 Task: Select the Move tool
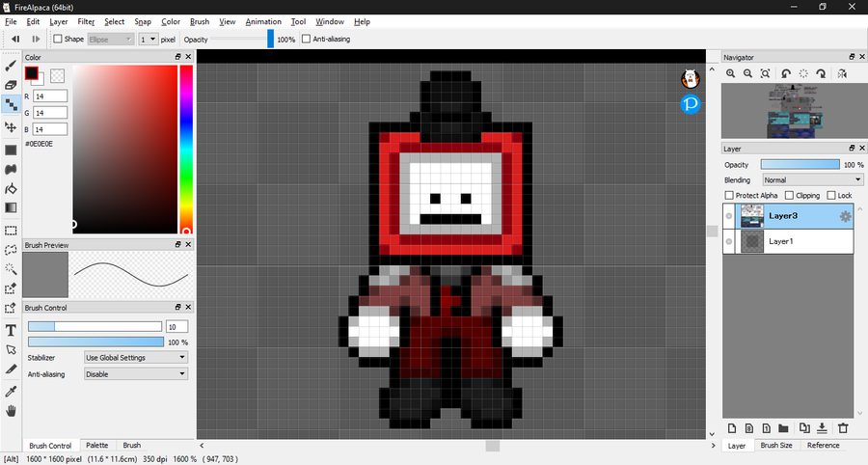(x=11, y=126)
